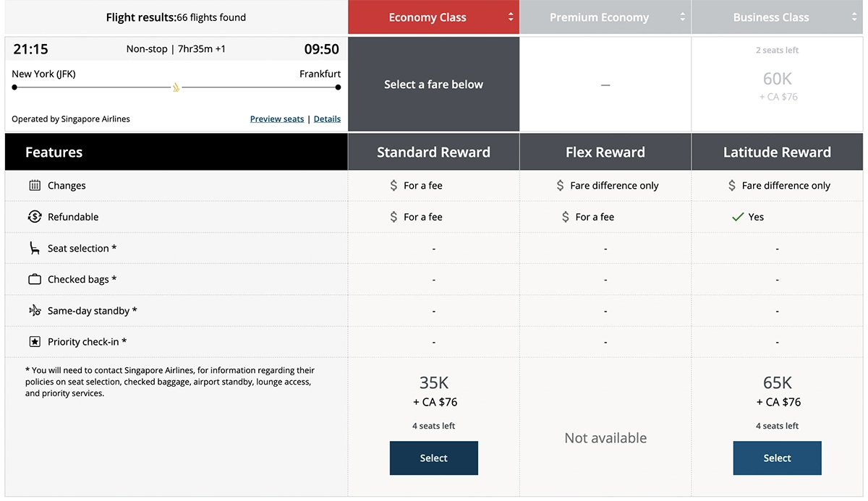Open the flight Details link
Viewport: 868px width, 501px height.
[327, 119]
